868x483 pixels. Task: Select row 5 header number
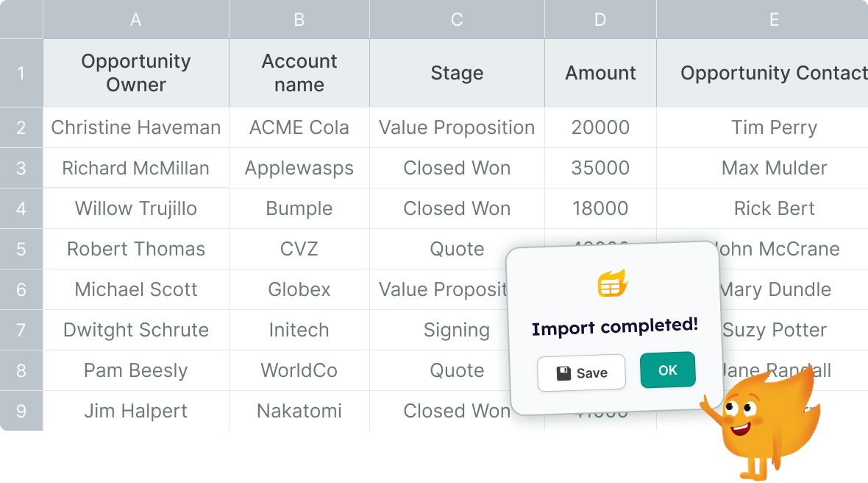[21, 249]
